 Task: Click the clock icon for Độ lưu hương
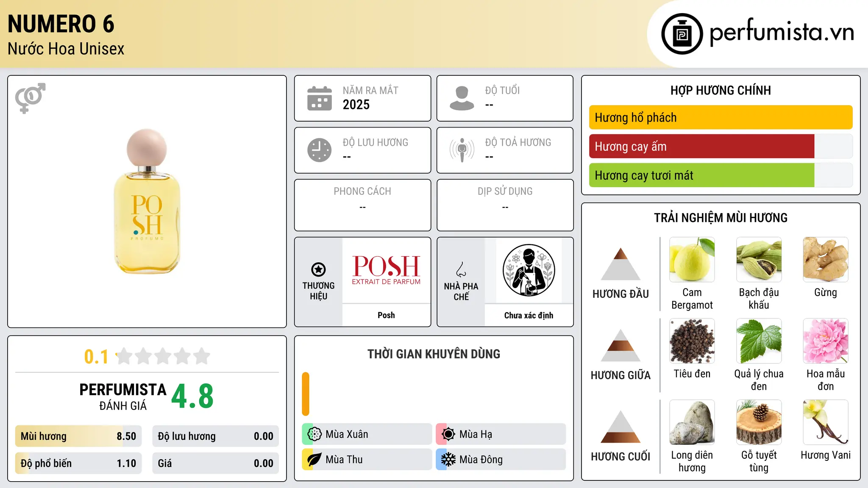[x=320, y=150]
